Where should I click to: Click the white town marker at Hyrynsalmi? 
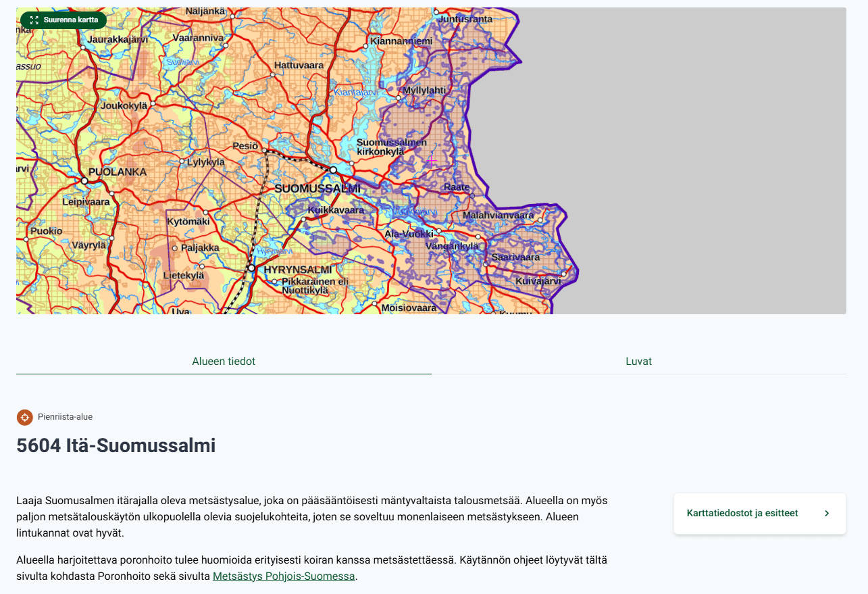pyautogui.click(x=251, y=268)
